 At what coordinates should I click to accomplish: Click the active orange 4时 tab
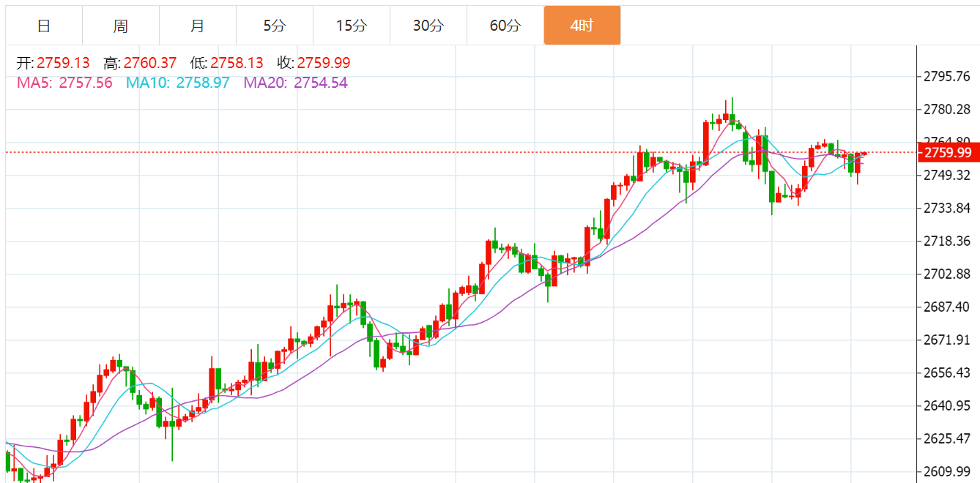click(x=582, y=26)
